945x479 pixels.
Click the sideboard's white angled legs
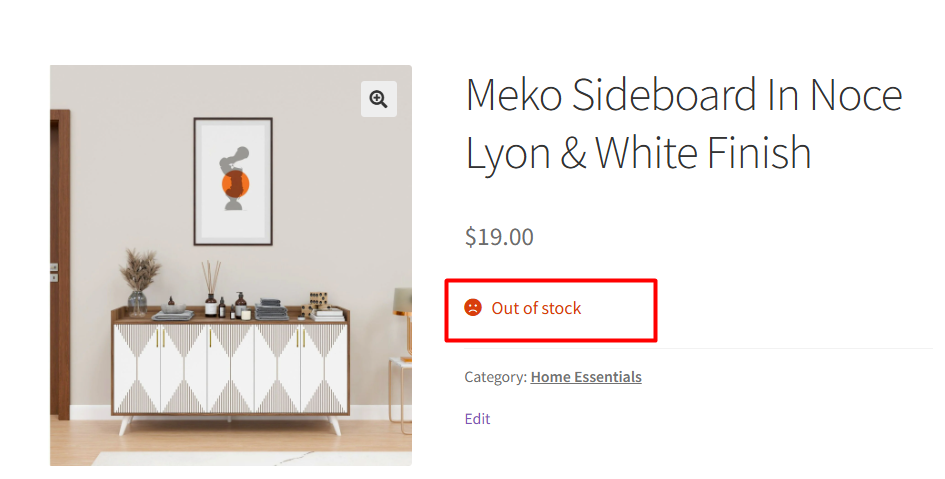pos(124,426)
